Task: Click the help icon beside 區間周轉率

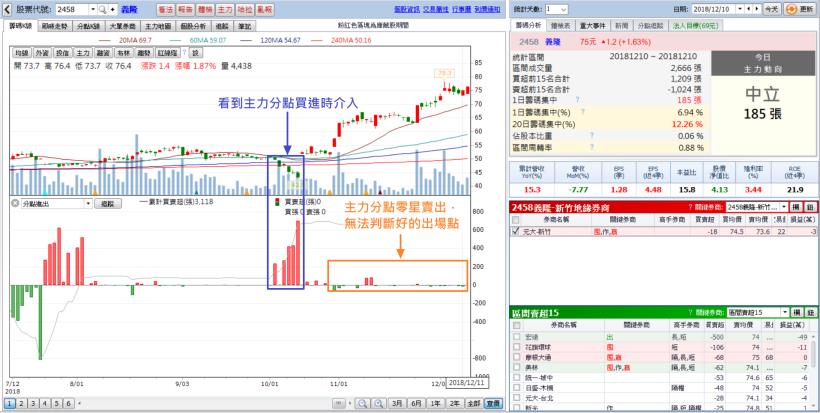Action: click(592, 148)
